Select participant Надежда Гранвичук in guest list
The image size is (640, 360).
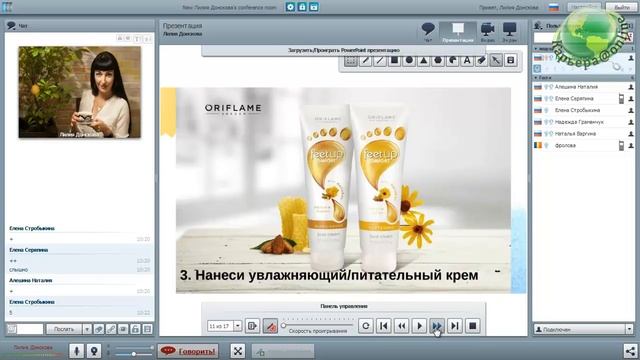tap(583, 122)
